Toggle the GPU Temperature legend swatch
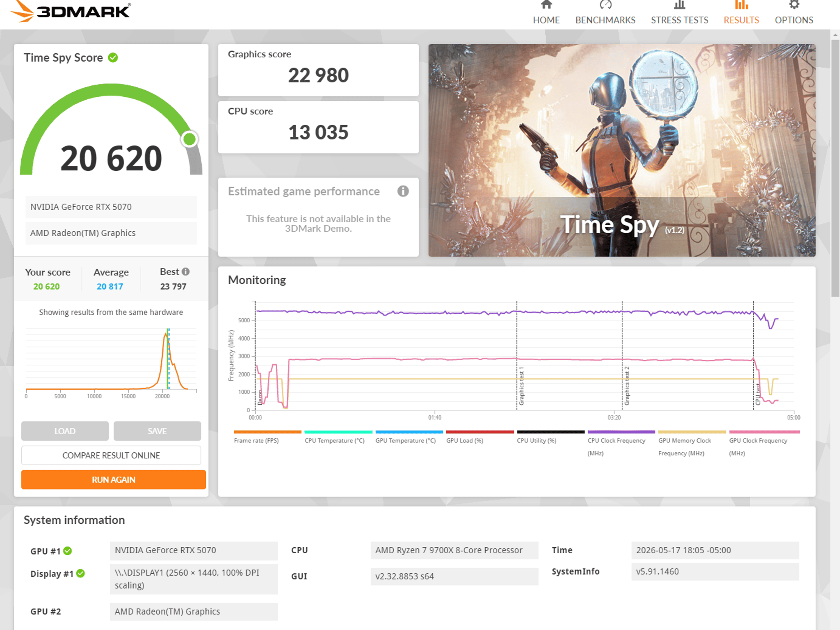This screenshot has height=630, width=840. click(409, 432)
